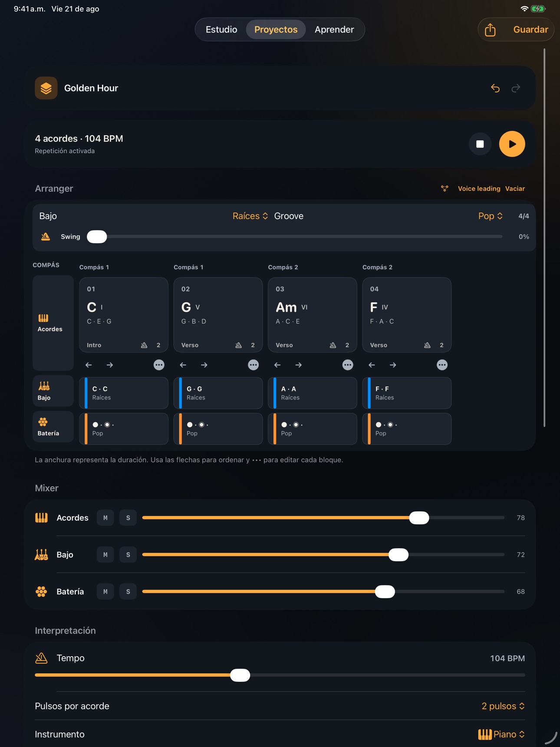Viewport: 560px width, 747px height.
Task: Tap the share icon beside Guardar
Action: pos(490,30)
